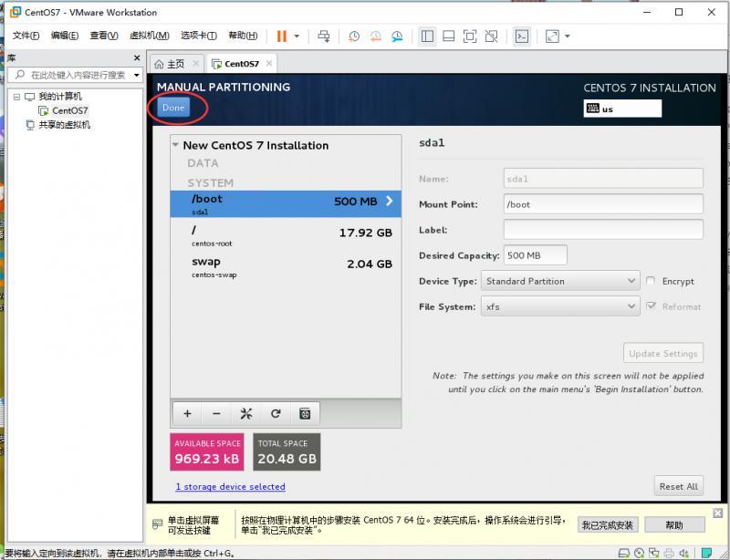Click the hard disk status bar icon

(x=624, y=553)
